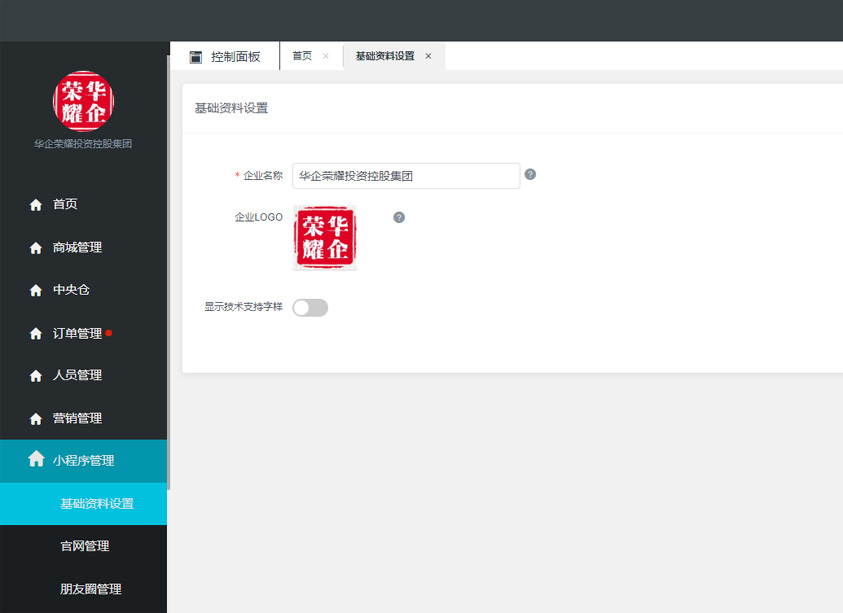Viewport: 843px width, 613px height.
Task: Click the home icon beside 首页
Action: point(36,205)
